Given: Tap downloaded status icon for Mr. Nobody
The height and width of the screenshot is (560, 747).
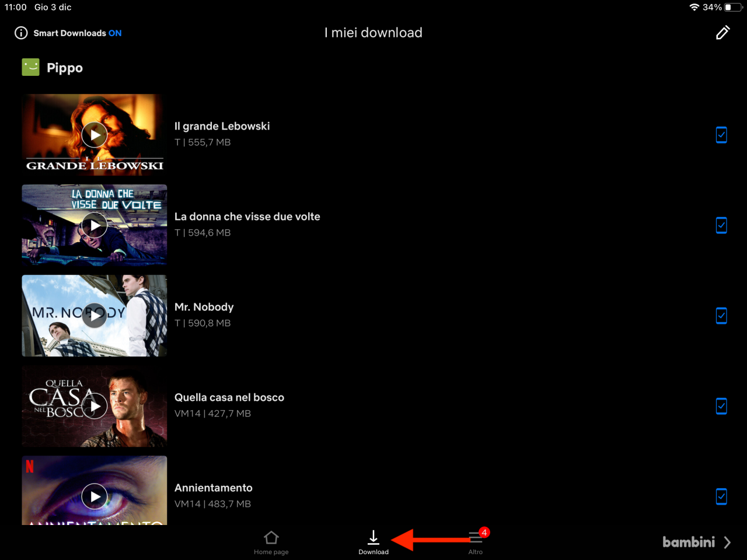Looking at the screenshot, I should (721, 316).
